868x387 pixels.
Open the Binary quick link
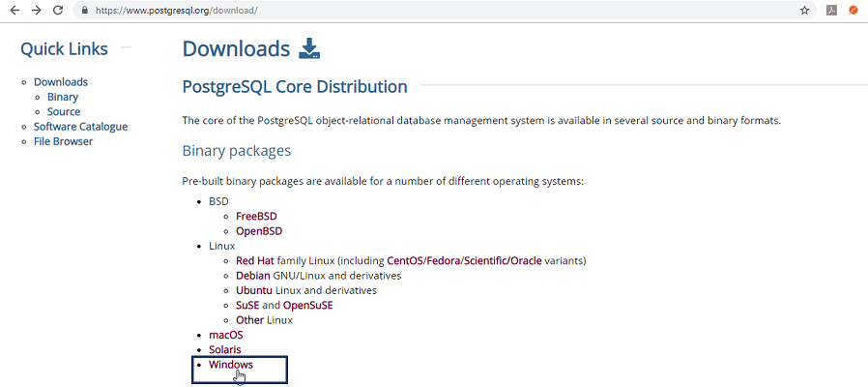coord(63,97)
